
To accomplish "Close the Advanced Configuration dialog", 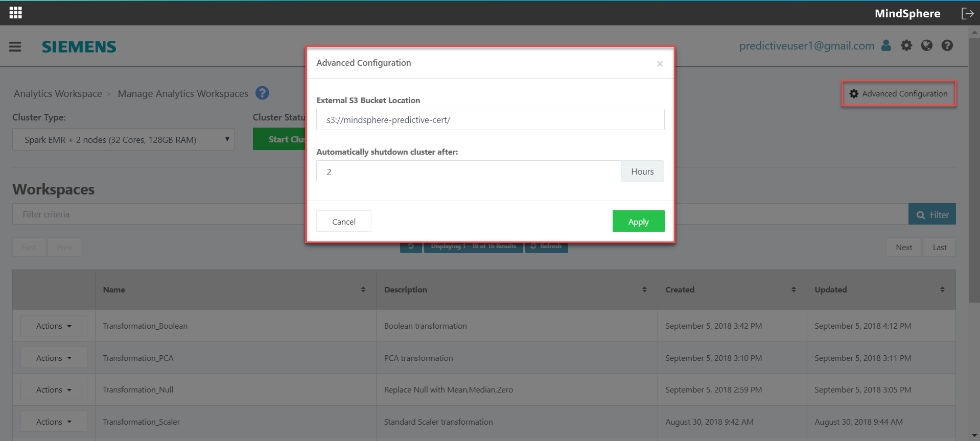I will point(660,64).
